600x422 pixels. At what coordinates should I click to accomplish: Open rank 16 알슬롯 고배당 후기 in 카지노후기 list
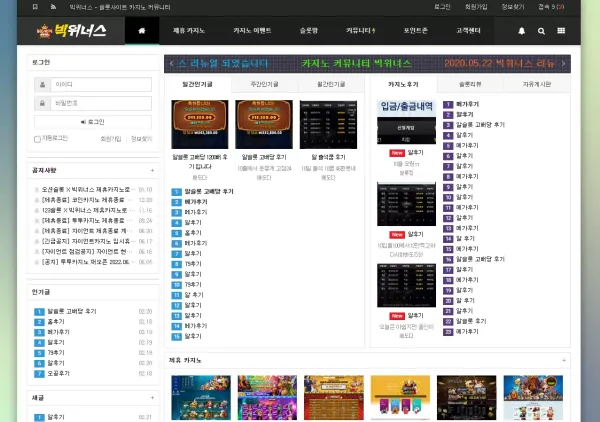tap(480, 259)
